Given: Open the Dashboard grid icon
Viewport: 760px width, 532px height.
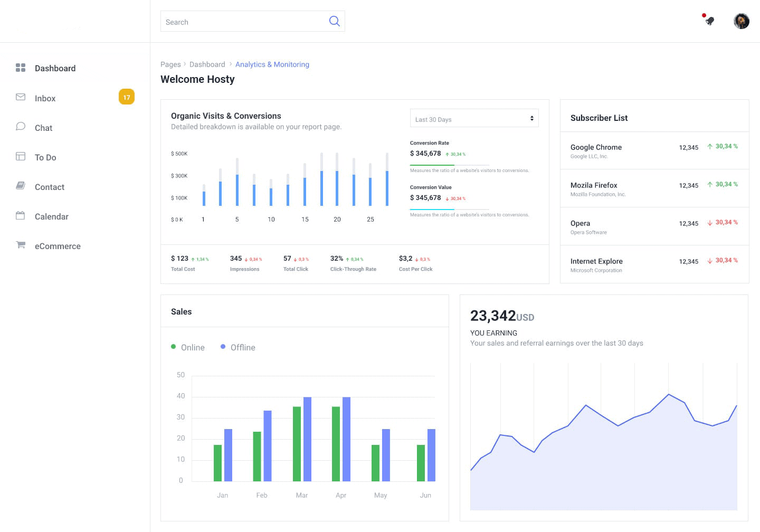Looking at the screenshot, I should click(20, 68).
